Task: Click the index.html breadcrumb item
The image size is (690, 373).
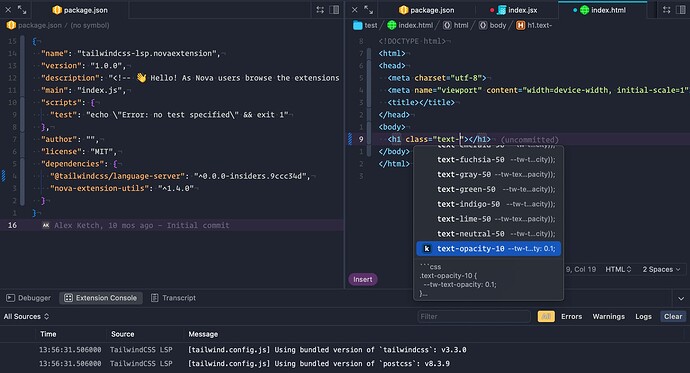Action: [x=410, y=25]
